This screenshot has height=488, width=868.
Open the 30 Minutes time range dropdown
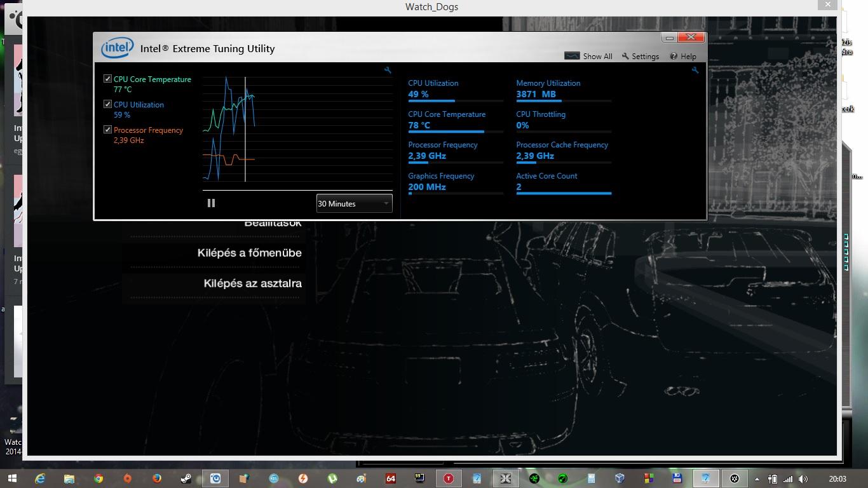(354, 203)
